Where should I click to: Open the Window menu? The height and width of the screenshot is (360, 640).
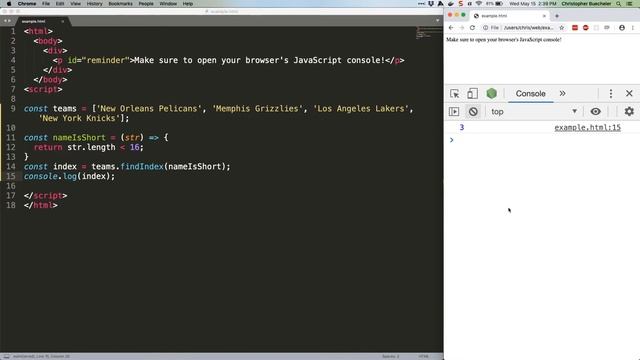[168, 4]
